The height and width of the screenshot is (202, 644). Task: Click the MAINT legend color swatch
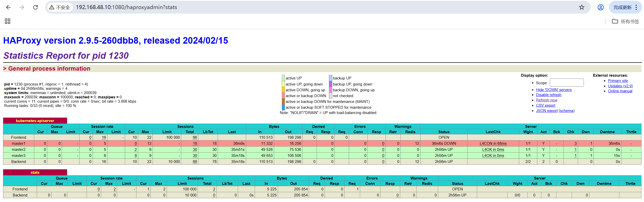(283, 102)
